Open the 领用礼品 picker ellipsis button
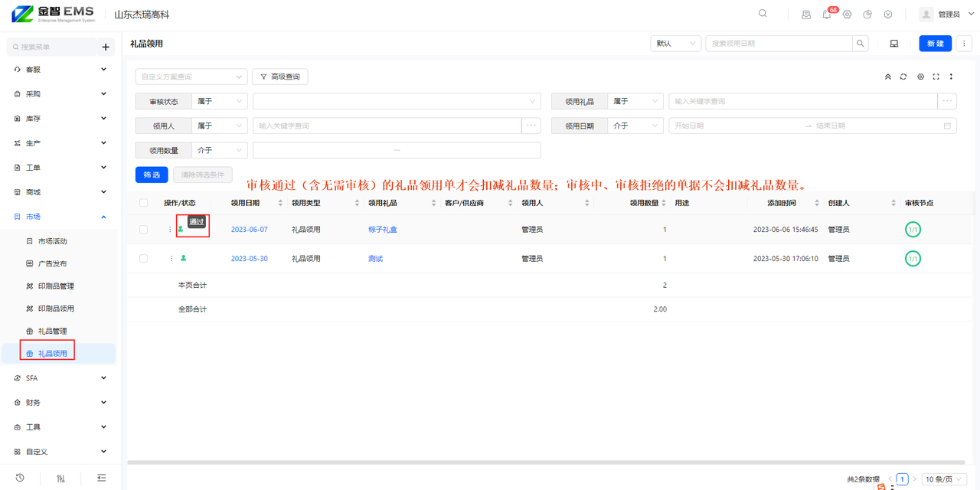The height and width of the screenshot is (490, 980). pos(948,101)
